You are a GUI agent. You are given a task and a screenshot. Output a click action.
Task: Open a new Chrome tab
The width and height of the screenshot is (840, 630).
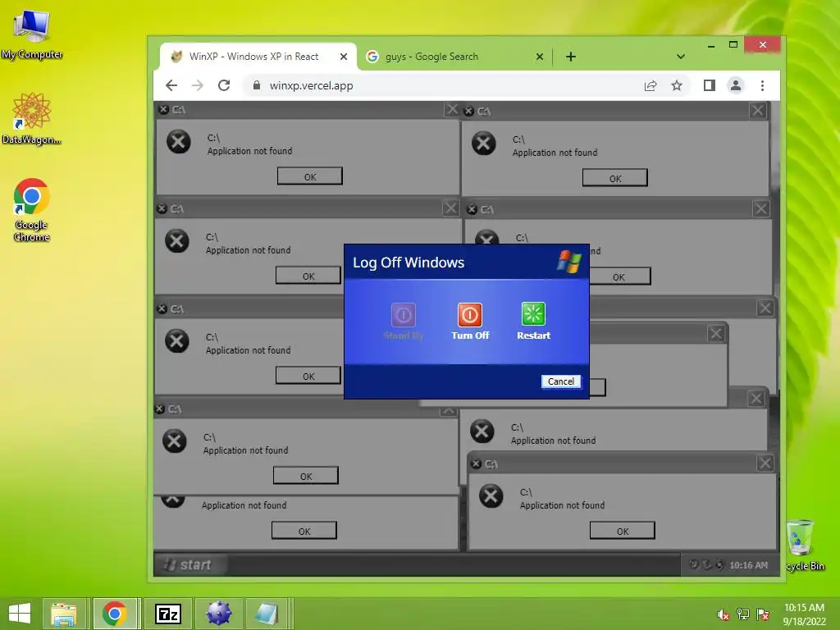coord(571,57)
